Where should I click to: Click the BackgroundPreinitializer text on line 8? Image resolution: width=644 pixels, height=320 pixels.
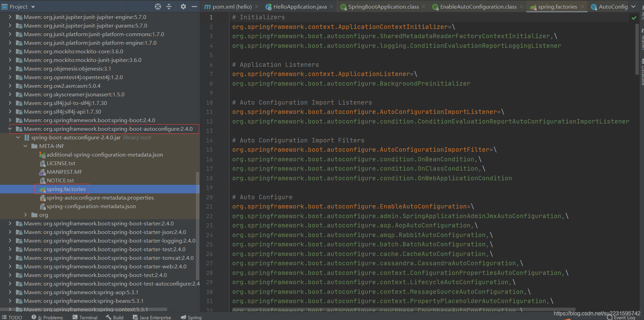click(425, 84)
